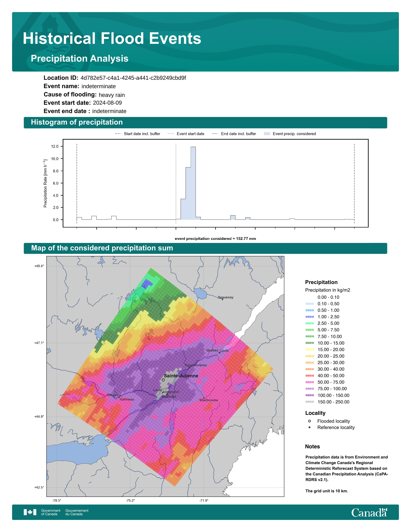411x532 pixels.
Task: Click the Ottawa label on the map
Action: click(113, 395)
